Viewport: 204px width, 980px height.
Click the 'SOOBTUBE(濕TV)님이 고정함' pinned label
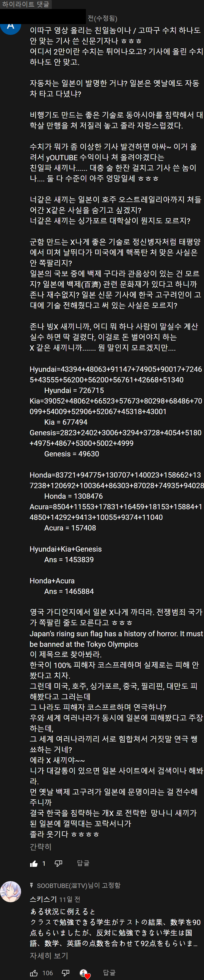[78, 885]
